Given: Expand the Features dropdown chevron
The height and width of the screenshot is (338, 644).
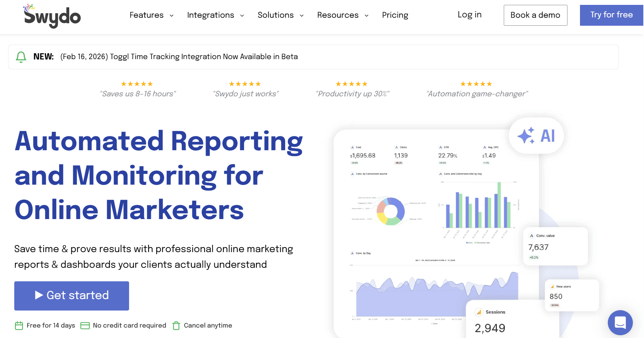Looking at the screenshot, I should click(x=172, y=15).
